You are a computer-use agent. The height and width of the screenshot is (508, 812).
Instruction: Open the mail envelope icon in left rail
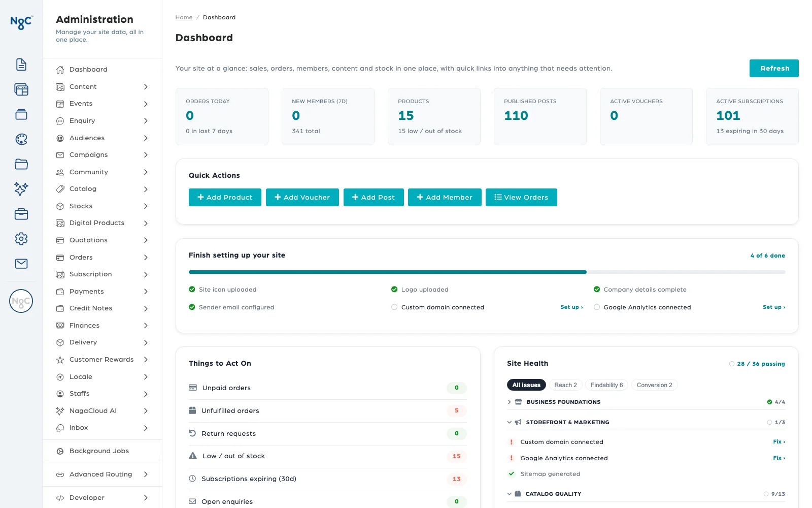pyautogui.click(x=21, y=264)
